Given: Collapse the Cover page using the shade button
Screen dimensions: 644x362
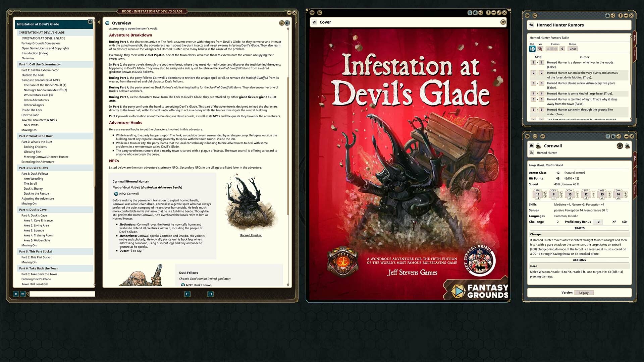Looking at the screenshot, I should click(503, 22).
